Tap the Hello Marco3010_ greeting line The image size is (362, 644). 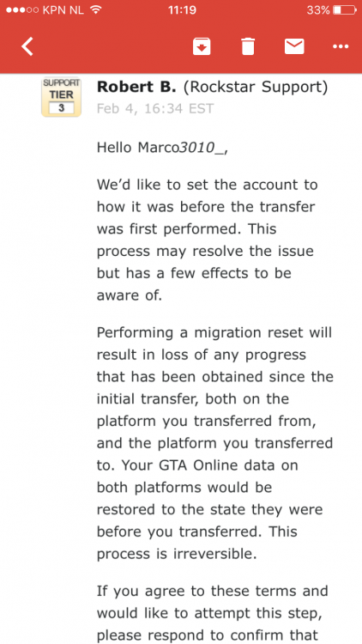pos(162,148)
